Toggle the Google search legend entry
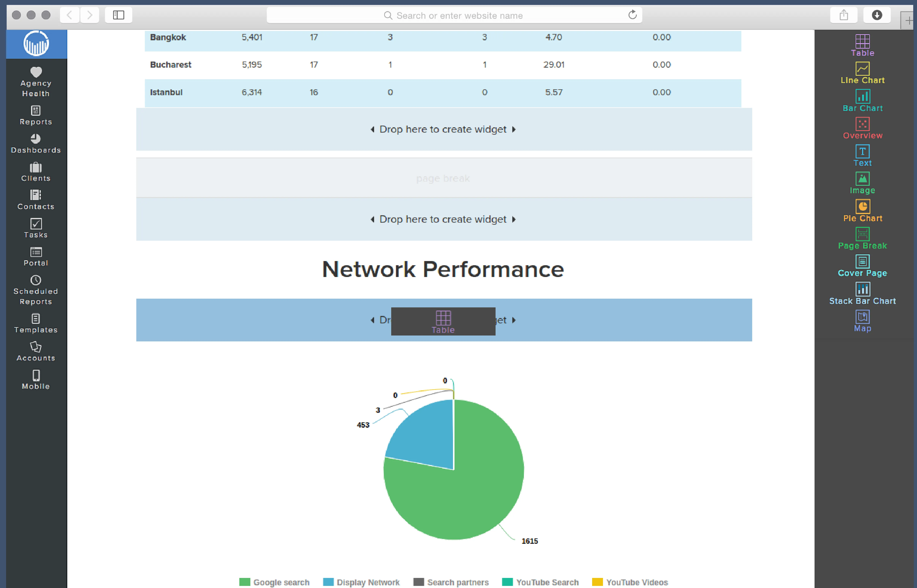Image resolution: width=917 pixels, height=588 pixels. pos(275,582)
